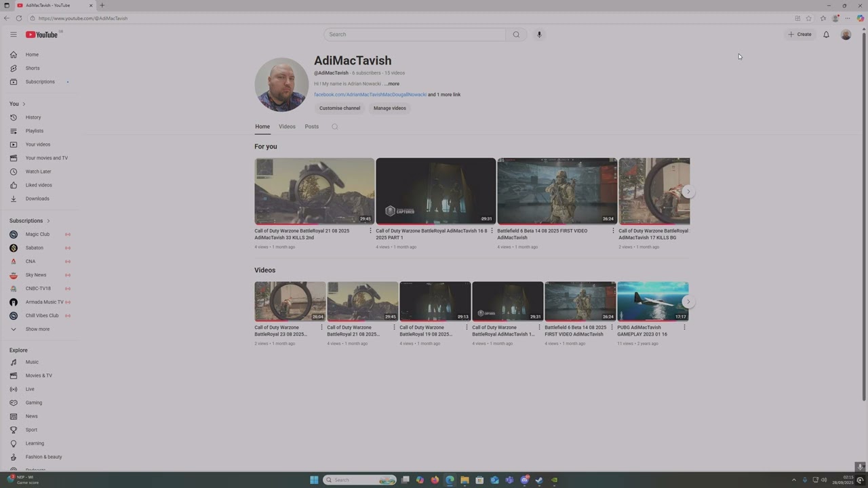Open the YouTube hamburger guide menu
This screenshot has width=868, height=488.
13,35
